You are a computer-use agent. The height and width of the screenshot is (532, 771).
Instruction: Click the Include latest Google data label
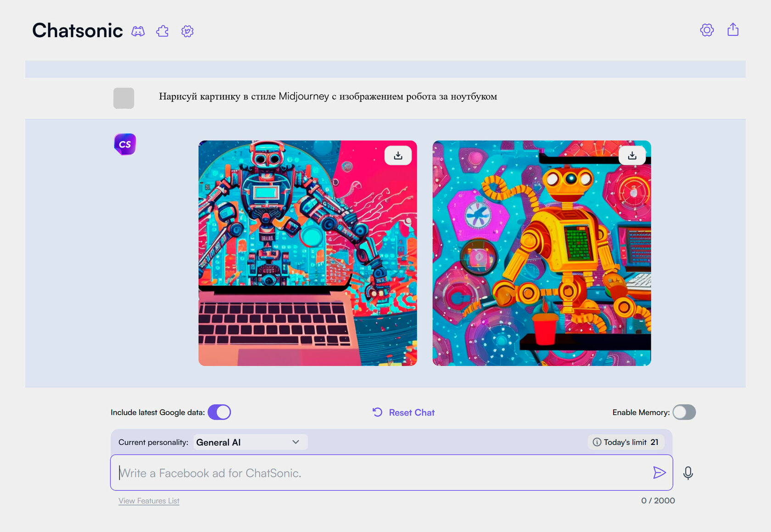coord(157,412)
